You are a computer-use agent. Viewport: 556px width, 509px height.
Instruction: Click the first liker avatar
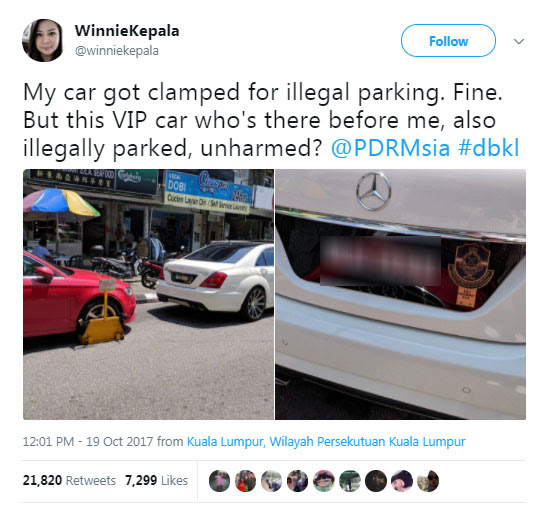[219, 481]
